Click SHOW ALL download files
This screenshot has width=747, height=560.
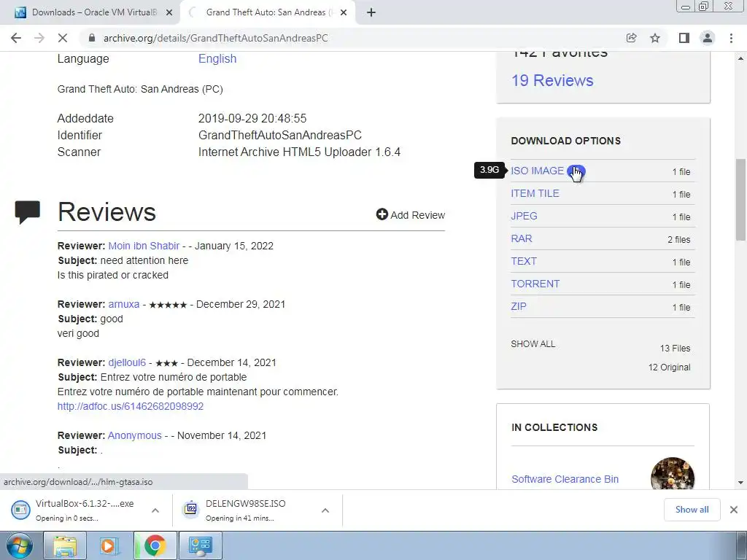point(533,344)
